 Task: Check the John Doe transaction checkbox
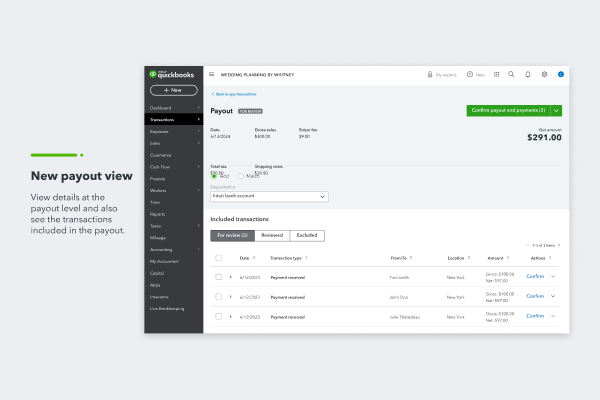click(x=218, y=297)
